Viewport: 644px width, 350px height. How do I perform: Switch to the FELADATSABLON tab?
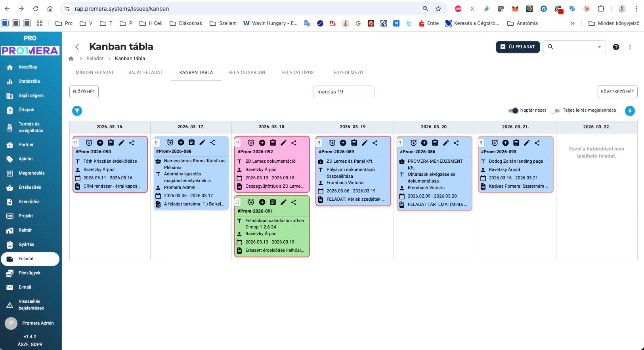(247, 72)
